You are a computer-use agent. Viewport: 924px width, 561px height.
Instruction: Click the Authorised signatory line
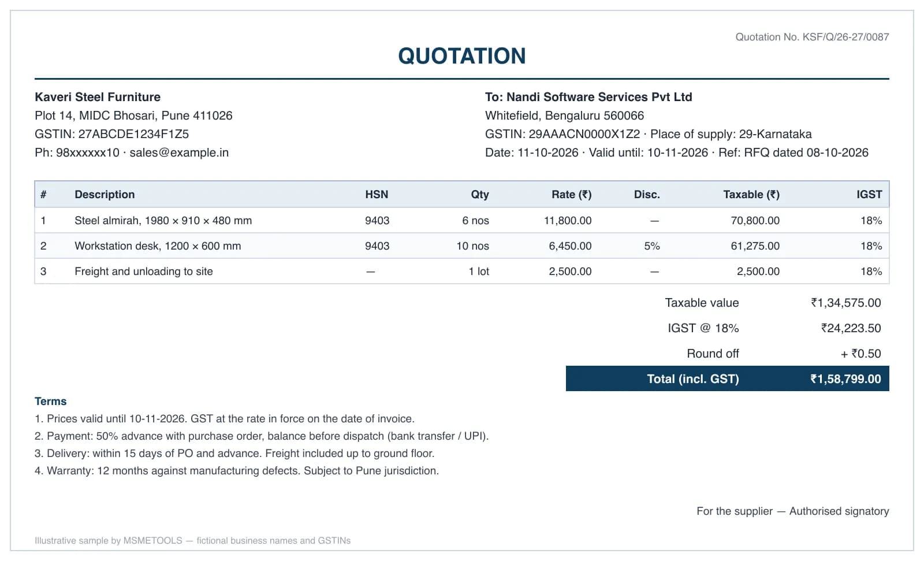coord(793,511)
